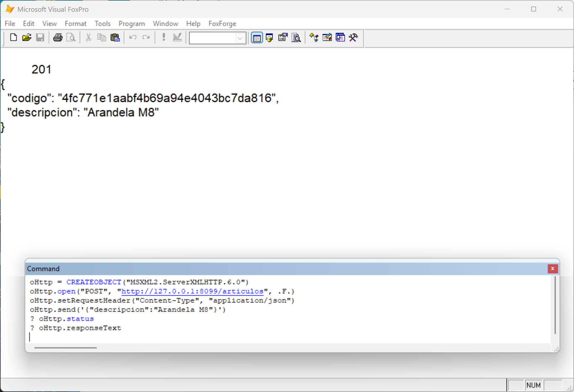Click the "descripcion": "Arandela M8" output line

(83, 112)
